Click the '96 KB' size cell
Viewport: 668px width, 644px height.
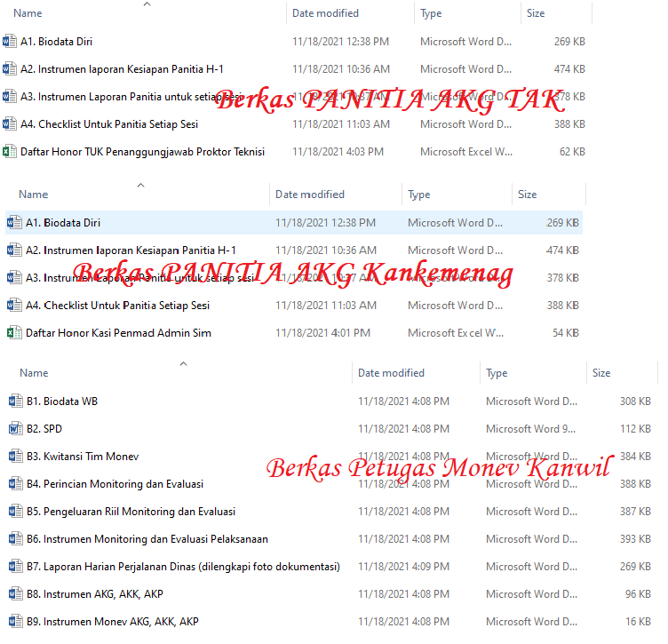(638, 593)
